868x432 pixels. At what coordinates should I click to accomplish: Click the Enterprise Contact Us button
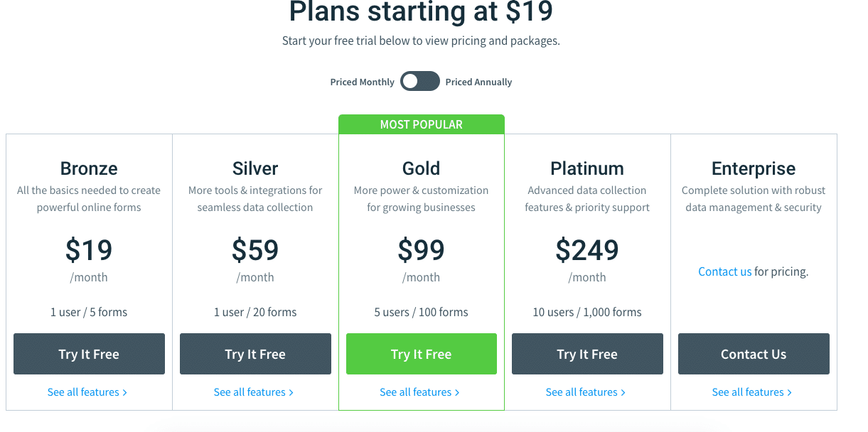[754, 354]
